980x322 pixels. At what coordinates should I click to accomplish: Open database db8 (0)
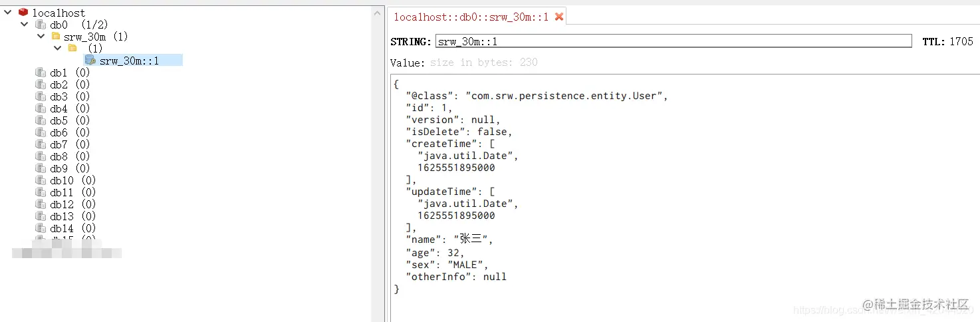[70, 156]
